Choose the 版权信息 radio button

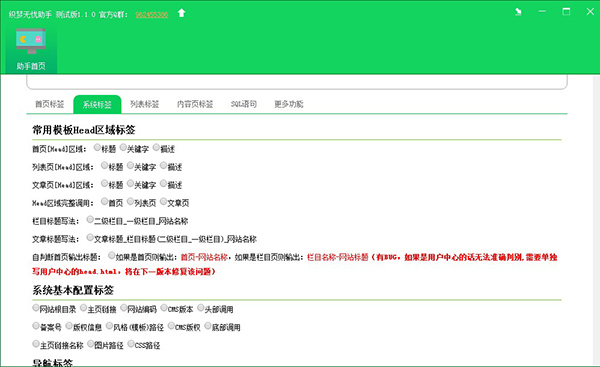pos(69,326)
